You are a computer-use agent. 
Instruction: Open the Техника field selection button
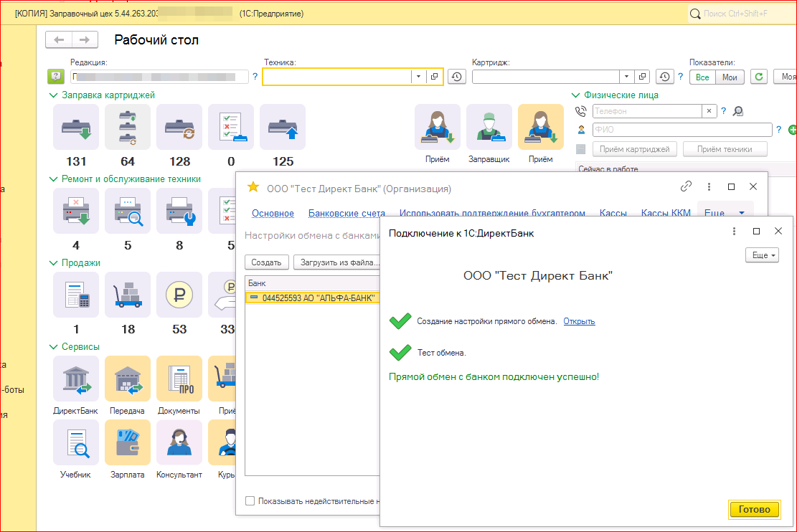(435, 77)
